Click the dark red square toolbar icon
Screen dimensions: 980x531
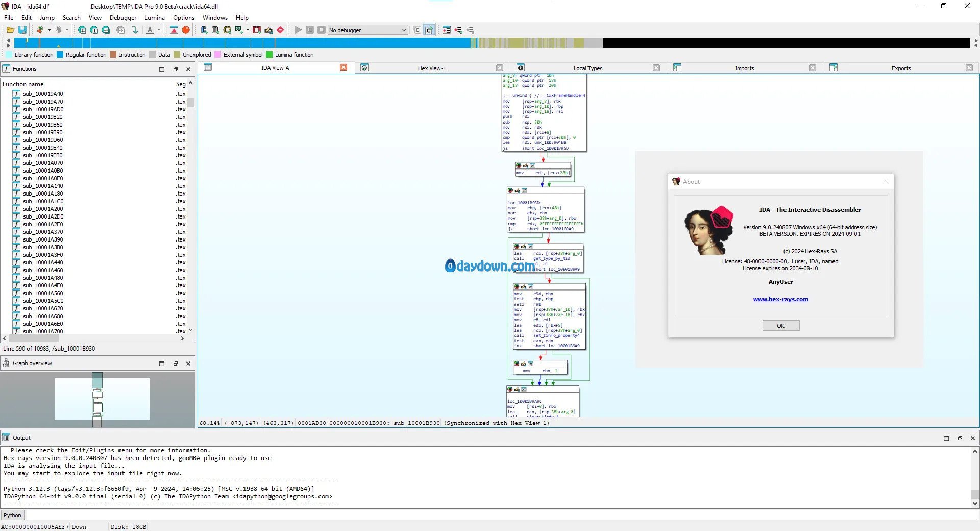point(257,30)
